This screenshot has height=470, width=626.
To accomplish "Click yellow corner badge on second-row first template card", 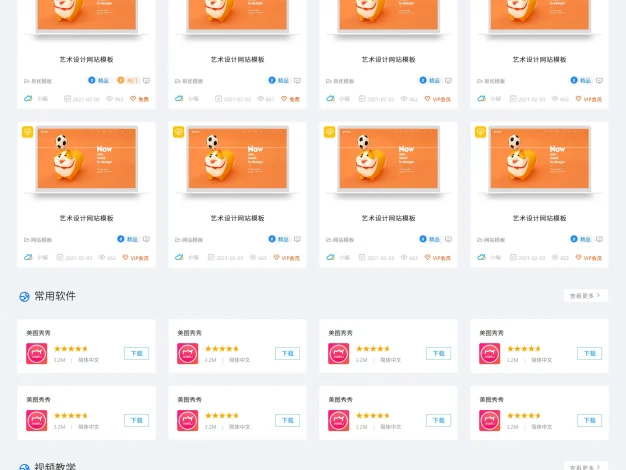I will 28,132.
